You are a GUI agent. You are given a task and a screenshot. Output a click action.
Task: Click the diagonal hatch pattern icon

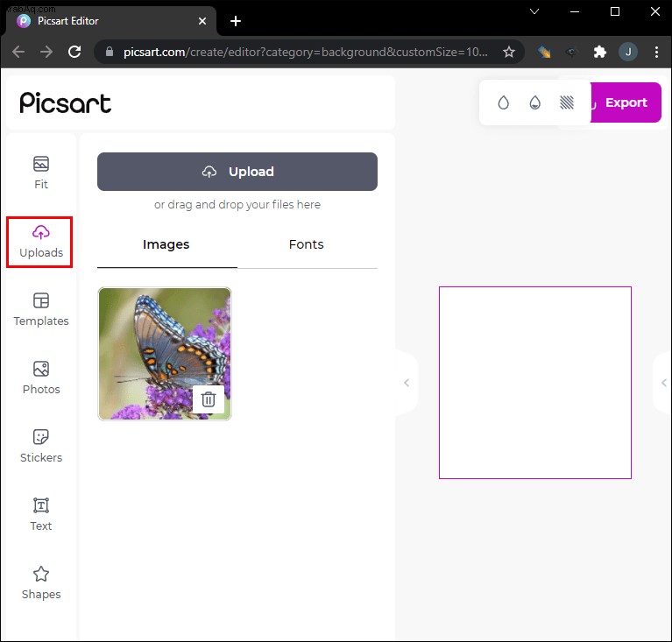click(x=567, y=102)
